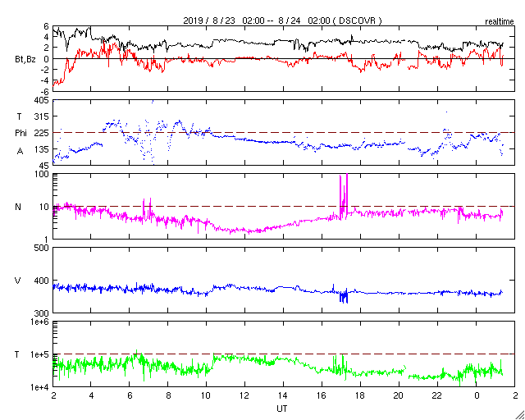525x420 pixels.
Task: Click the '225' tick value
Action: 42,133
